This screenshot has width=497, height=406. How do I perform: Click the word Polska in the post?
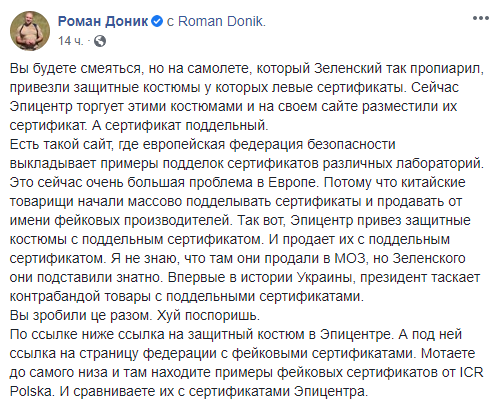coord(32,391)
